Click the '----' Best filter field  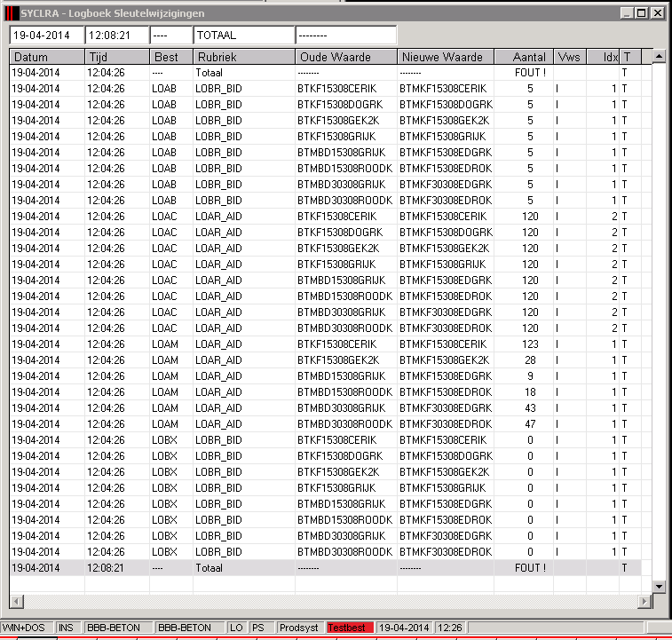[x=171, y=36]
